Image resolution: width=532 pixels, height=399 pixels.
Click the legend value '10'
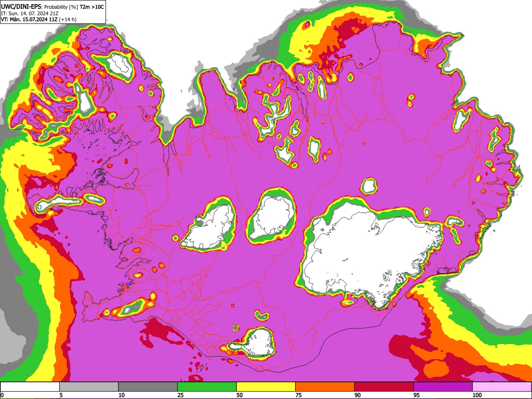(122, 395)
